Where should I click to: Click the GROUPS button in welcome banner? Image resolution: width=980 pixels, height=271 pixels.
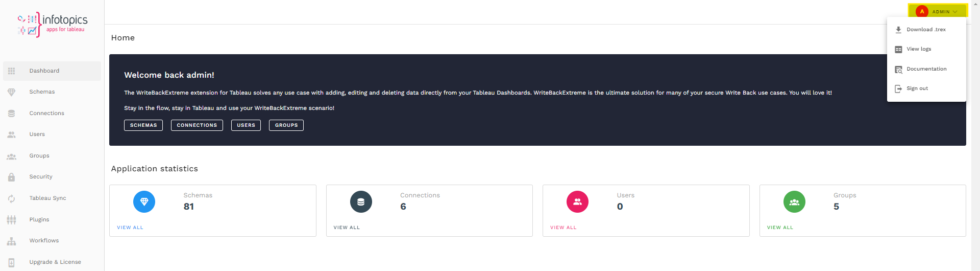[x=286, y=125]
